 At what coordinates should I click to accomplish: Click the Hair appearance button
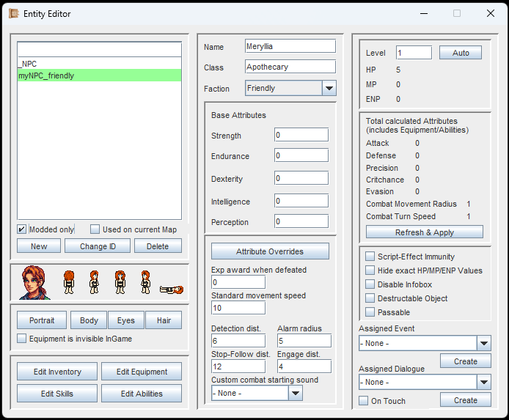tap(163, 320)
